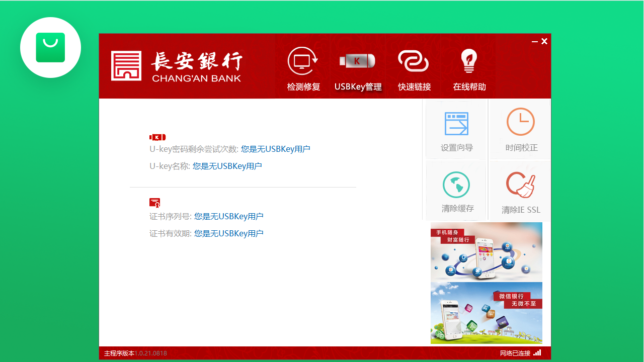Image resolution: width=644 pixels, height=362 pixels.
Task: Open the mobile banking promo banner
Action: point(486,252)
